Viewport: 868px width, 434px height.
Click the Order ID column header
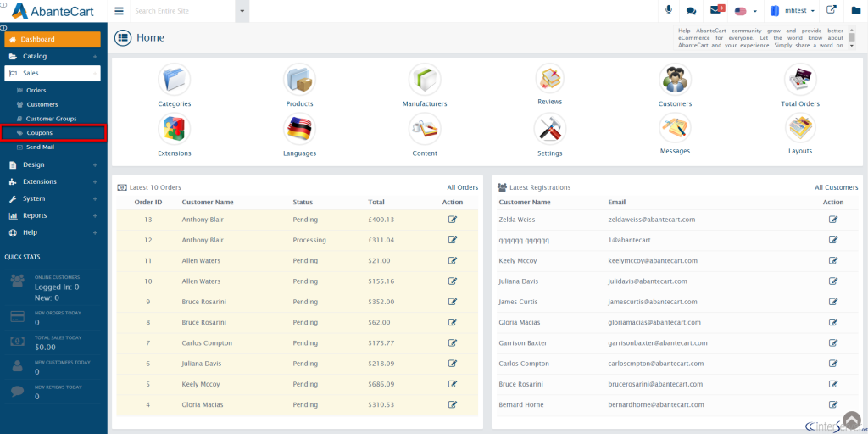148,202
